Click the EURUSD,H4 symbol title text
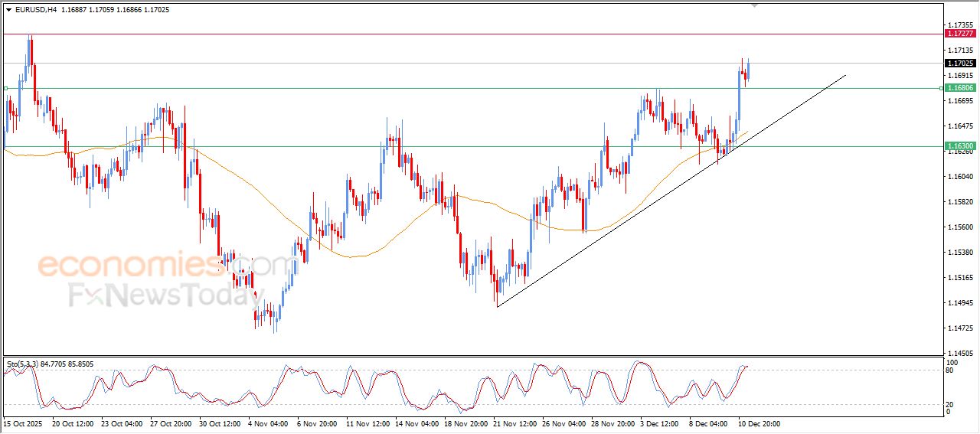The image size is (980, 434). click(35, 10)
